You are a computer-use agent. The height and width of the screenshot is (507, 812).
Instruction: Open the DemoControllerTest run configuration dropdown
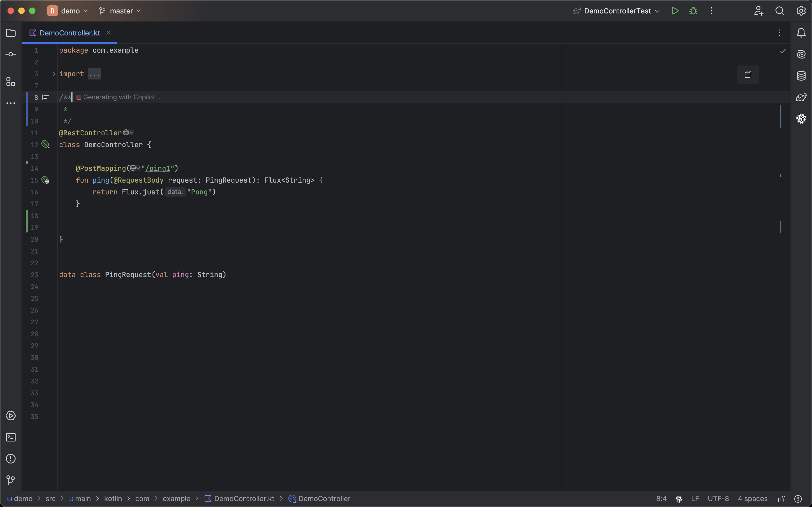pos(617,11)
